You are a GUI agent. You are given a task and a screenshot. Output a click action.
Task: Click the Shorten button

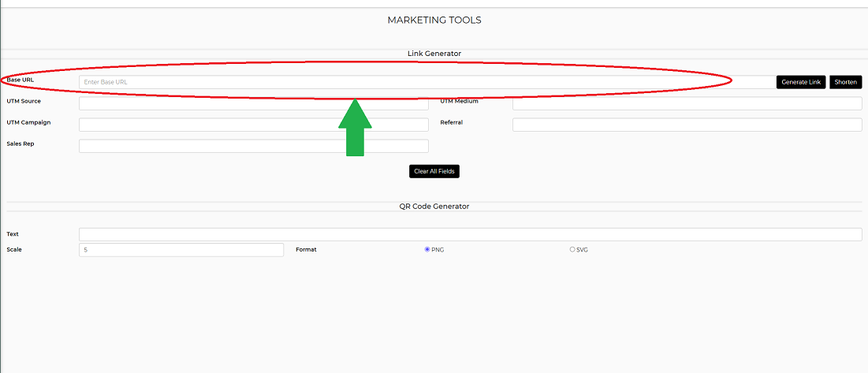pos(846,82)
